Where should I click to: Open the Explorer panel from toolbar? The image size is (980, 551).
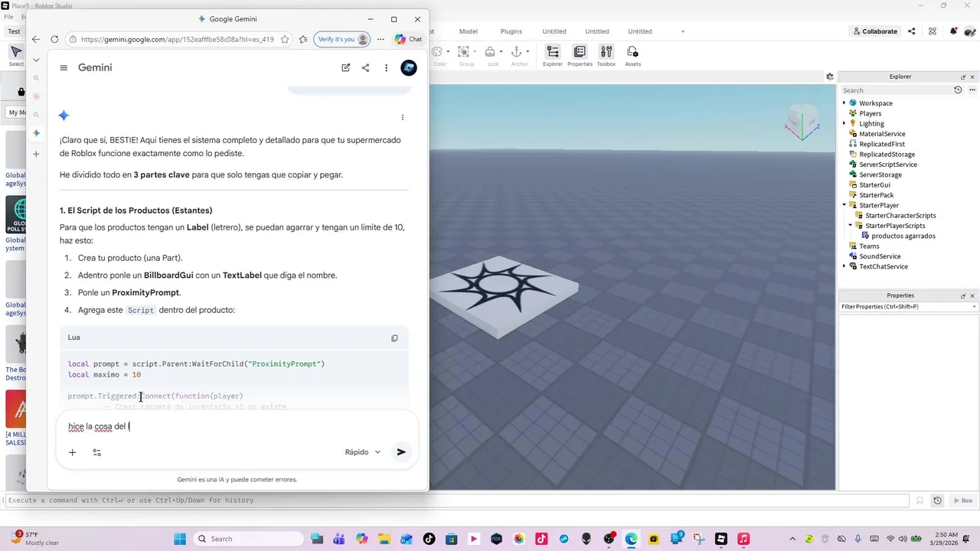click(x=553, y=56)
